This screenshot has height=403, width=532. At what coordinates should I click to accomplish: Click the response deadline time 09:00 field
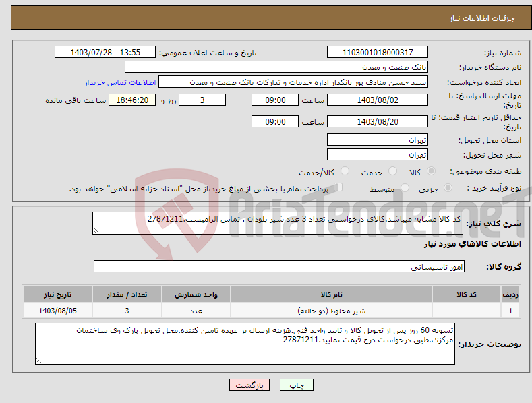point(275,100)
